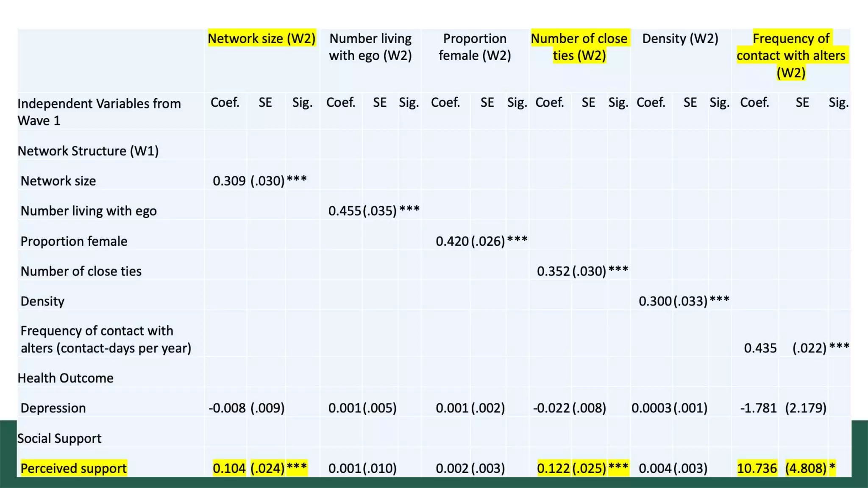Select the highlighted Perceived support row label
This screenshot has height=488, width=868.
coord(73,468)
